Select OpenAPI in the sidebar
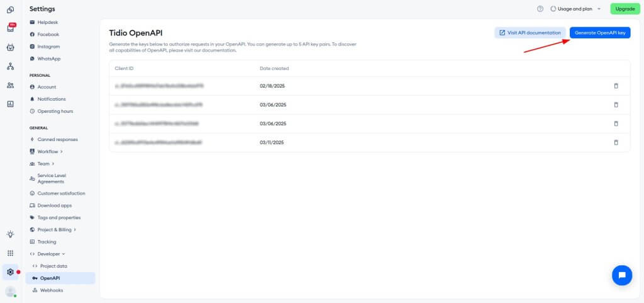 point(60,278)
